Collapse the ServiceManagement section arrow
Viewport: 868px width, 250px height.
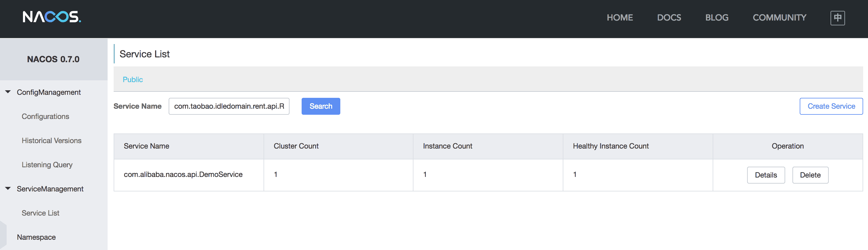pyautogui.click(x=8, y=188)
